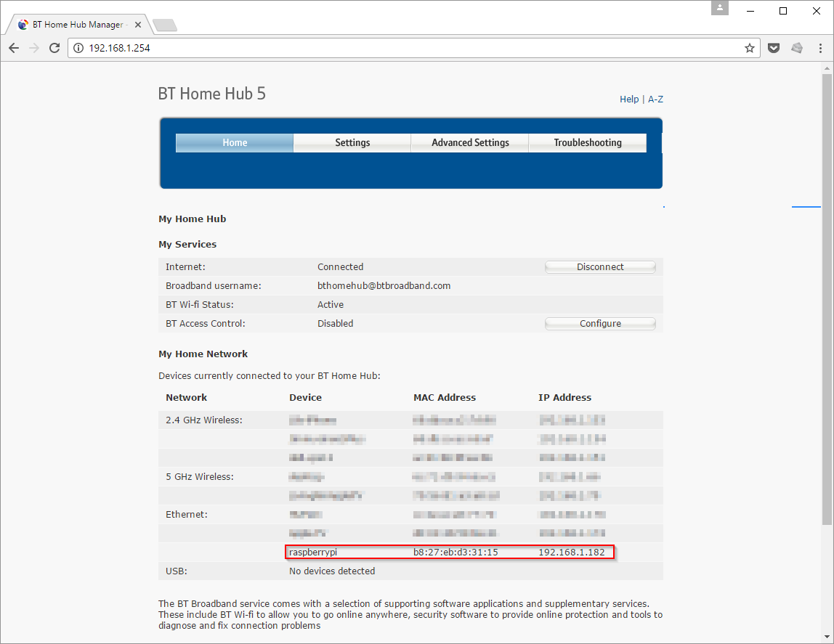Click the Disconnect button

(600, 266)
